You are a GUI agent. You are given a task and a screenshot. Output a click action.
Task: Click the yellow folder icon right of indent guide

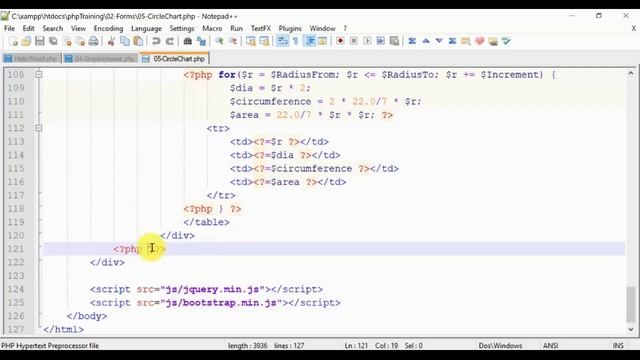[x=322, y=41]
